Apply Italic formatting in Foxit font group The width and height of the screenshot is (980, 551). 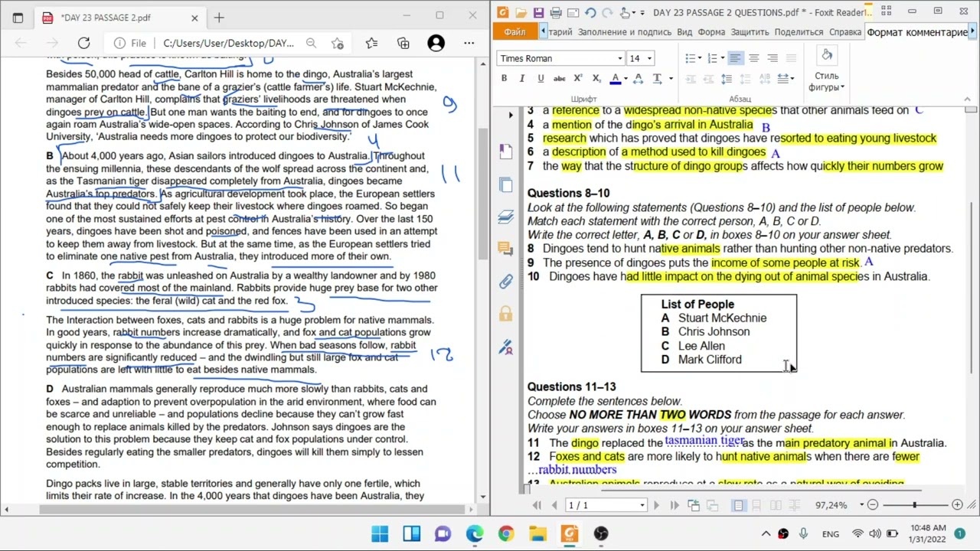pyautogui.click(x=522, y=78)
